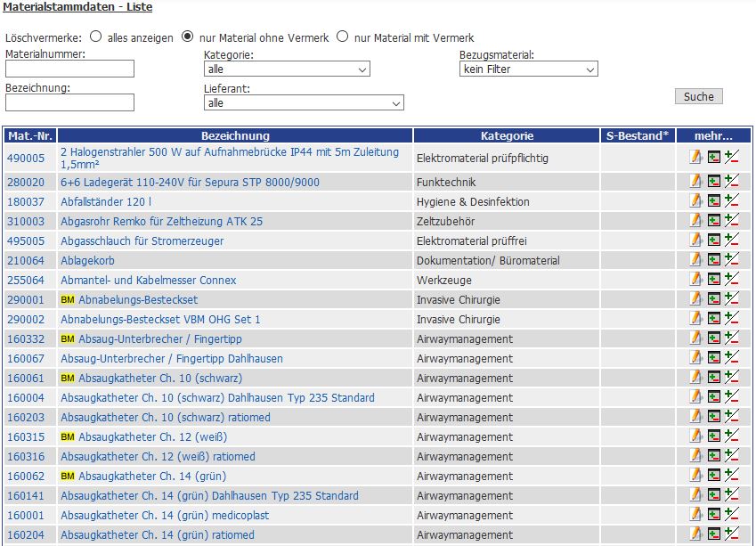Open the Lieferant dropdown list
Screen dimensions: 756x546
click(x=303, y=103)
